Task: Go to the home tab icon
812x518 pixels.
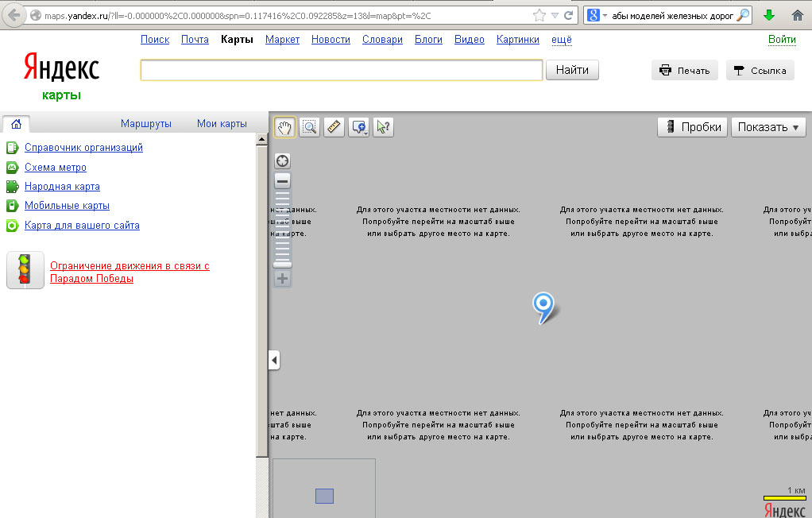Action: coord(16,124)
